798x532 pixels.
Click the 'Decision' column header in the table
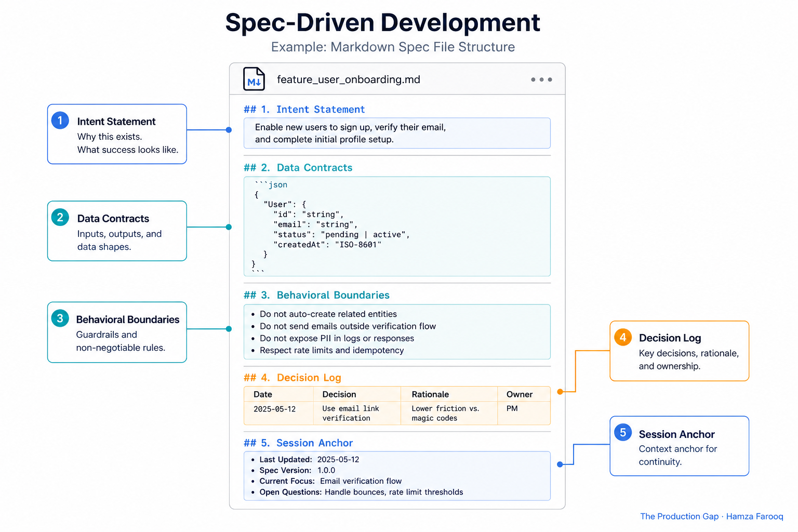[x=339, y=394]
